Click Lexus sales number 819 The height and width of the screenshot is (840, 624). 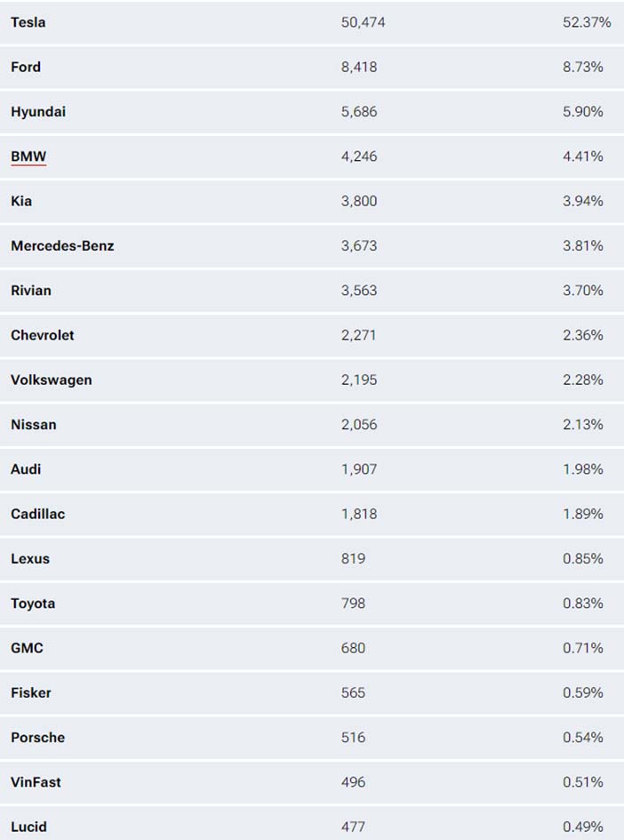353,559
